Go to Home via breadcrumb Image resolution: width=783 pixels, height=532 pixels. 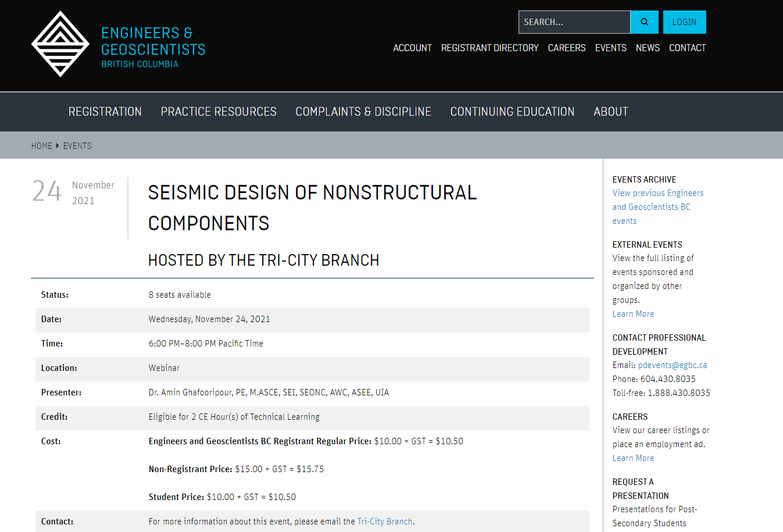(42, 146)
